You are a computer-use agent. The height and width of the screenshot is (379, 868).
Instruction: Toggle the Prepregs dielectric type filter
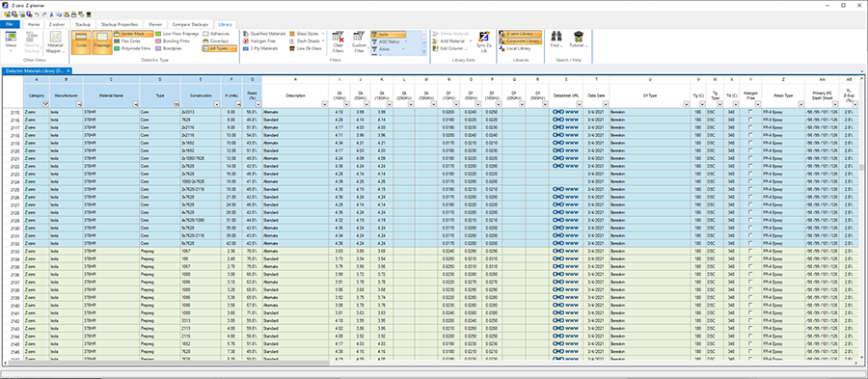[x=102, y=42]
